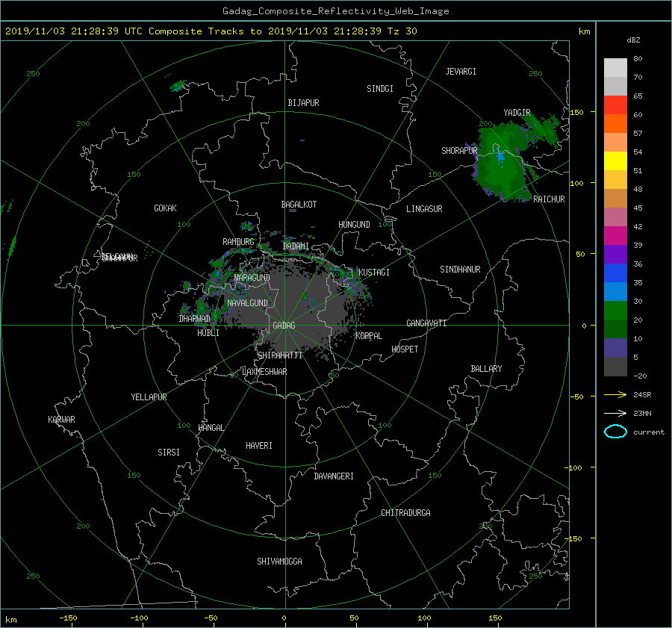672x628 pixels.
Task: Click the SHORAPUR city label
Action: tap(459, 151)
